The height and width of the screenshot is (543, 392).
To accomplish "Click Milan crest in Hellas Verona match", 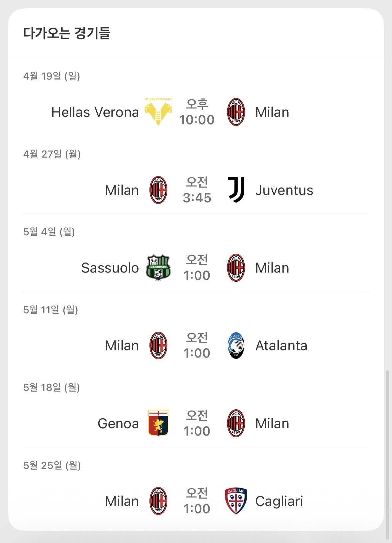I will (236, 112).
